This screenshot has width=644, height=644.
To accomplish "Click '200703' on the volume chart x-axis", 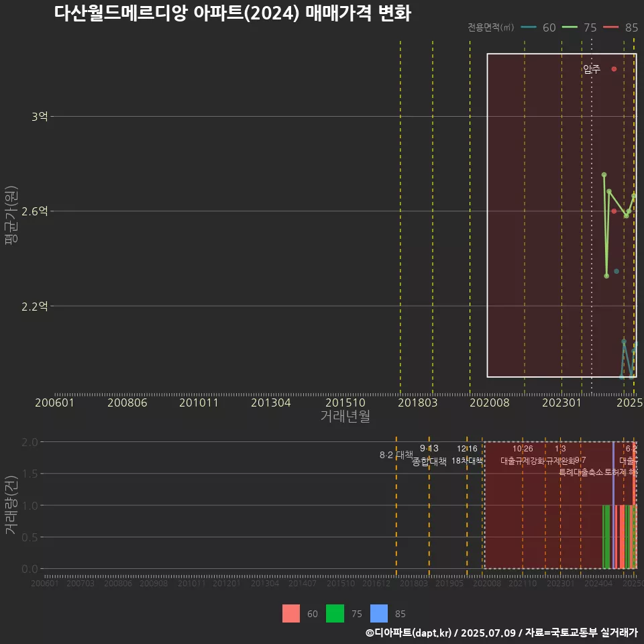I will tap(80, 583).
